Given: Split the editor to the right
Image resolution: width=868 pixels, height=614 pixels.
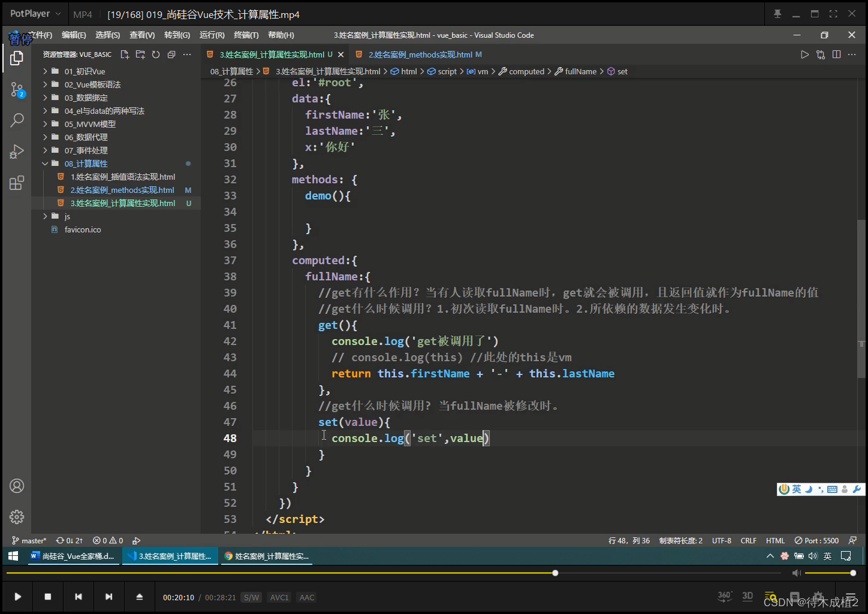Looking at the screenshot, I should coord(836,55).
